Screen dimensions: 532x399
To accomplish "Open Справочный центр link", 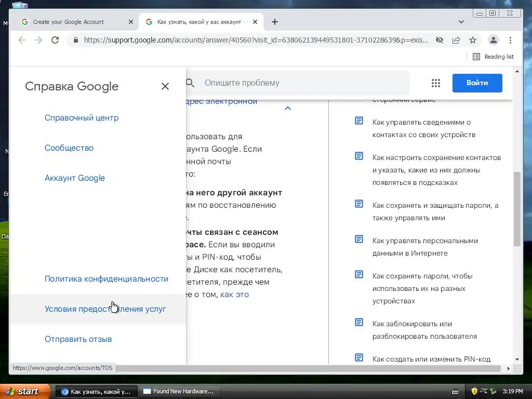I will point(82,118).
